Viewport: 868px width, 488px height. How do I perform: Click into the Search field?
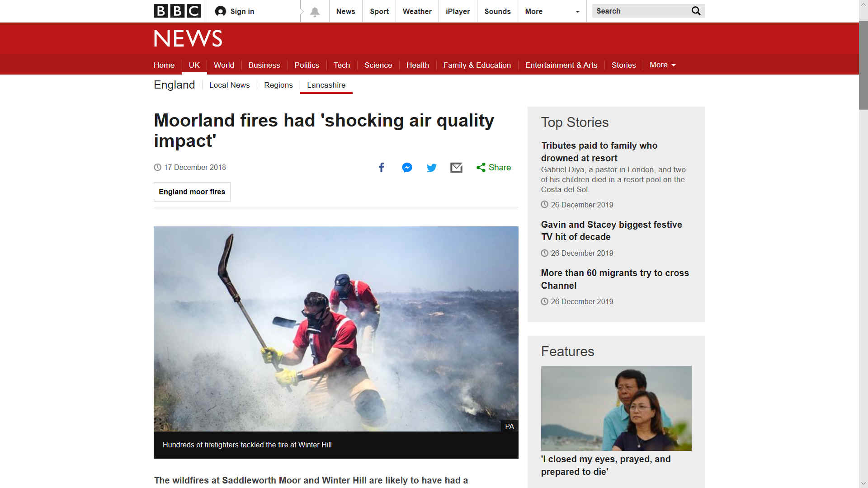coord(642,11)
